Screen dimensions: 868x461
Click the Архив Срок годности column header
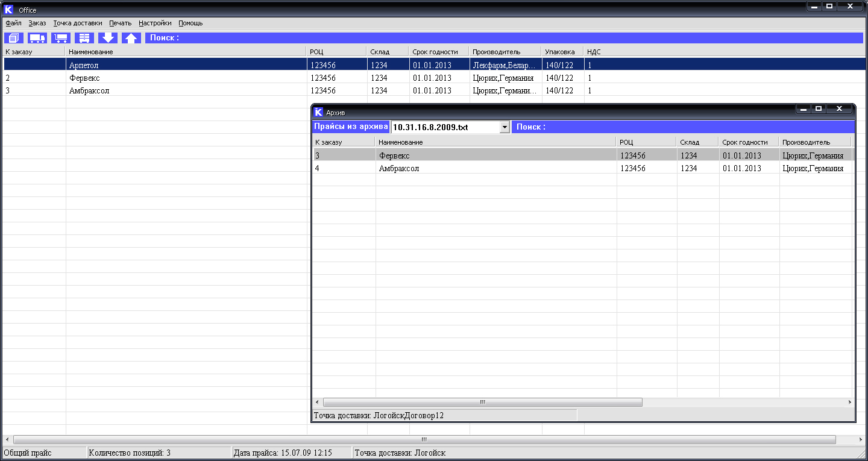[x=749, y=142]
